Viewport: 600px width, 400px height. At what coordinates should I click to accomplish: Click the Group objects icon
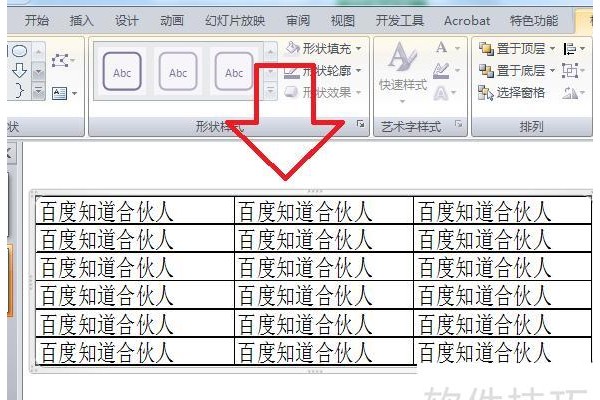coord(570,71)
